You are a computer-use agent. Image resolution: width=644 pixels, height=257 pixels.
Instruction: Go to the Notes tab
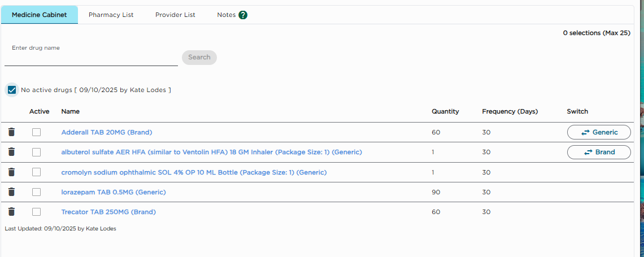[x=226, y=15]
